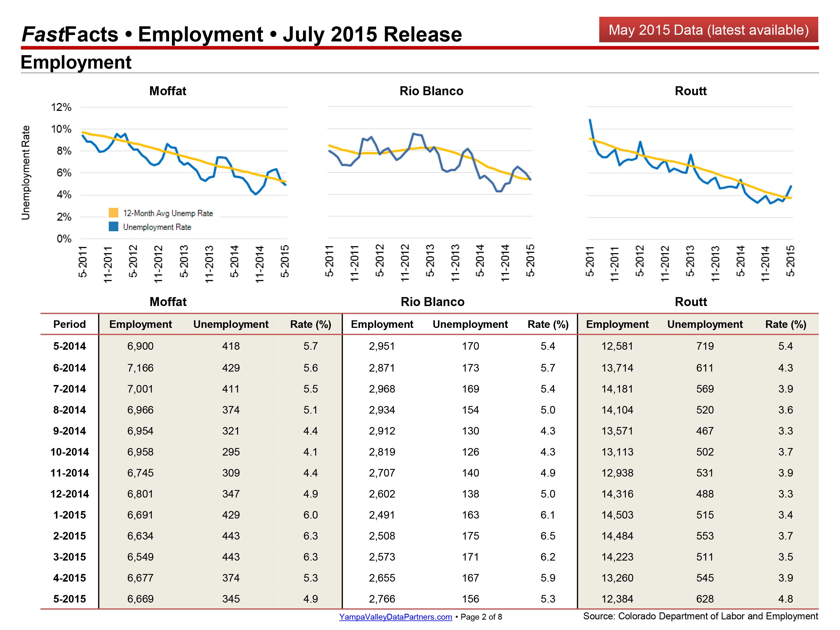Select the 10-2014 period row label

(x=69, y=452)
